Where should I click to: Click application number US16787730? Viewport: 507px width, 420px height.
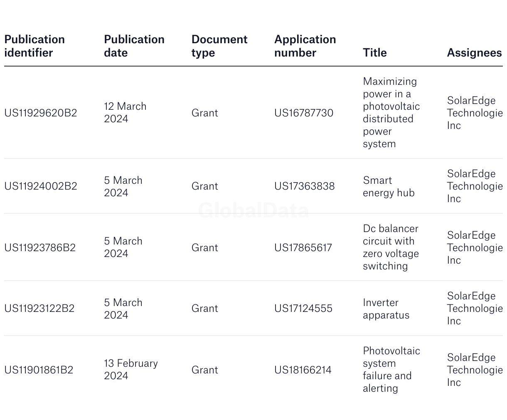[x=304, y=113]
